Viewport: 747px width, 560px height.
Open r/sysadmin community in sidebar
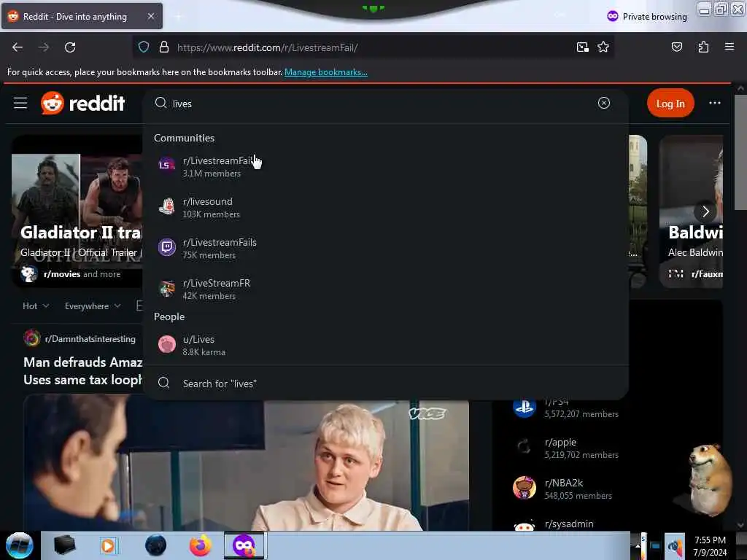(569, 524)
